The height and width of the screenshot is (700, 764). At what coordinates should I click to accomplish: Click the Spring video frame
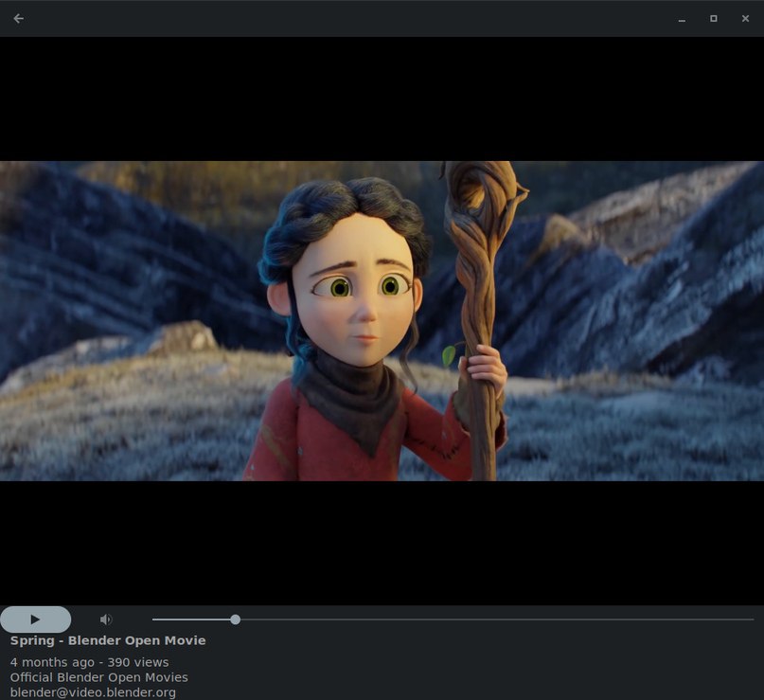(382, 321)
